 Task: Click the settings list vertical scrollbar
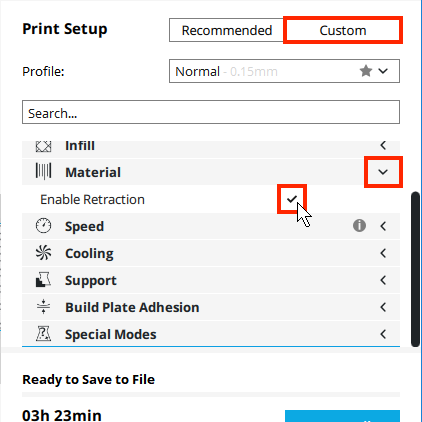point(415,269)
